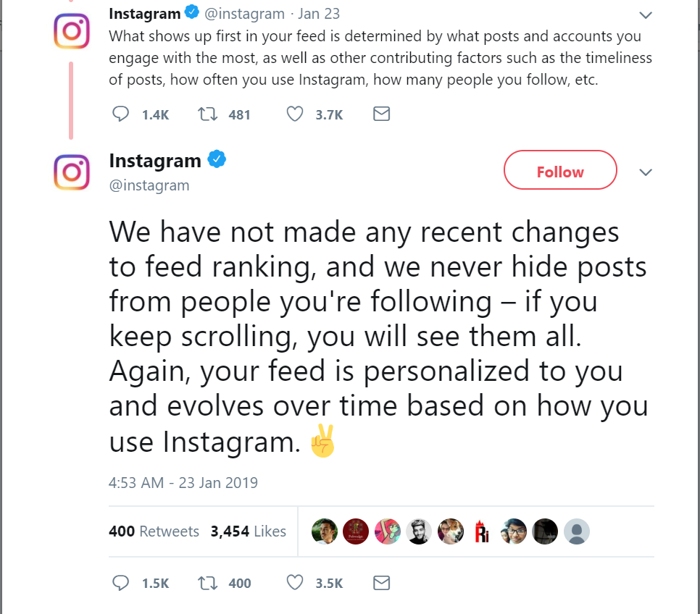
Task: Reply to the main tweet with 1.5K replies
Action: (121, 583)
